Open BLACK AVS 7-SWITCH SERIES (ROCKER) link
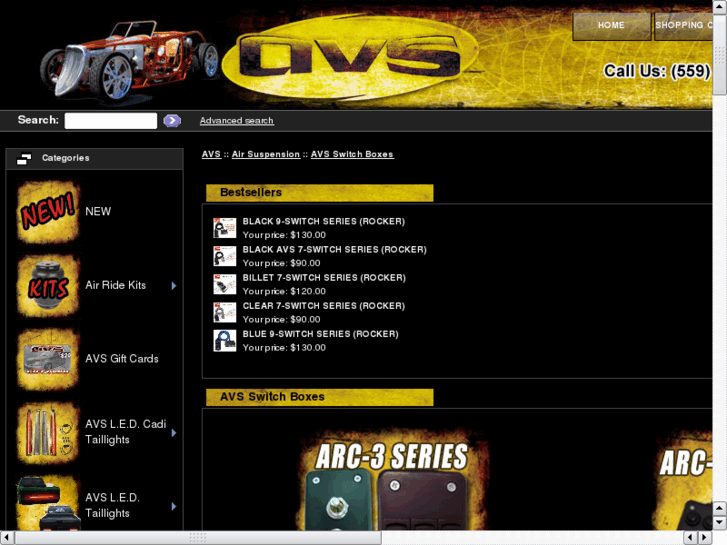Viewport: 727px width, 545px height. [334, 250]
